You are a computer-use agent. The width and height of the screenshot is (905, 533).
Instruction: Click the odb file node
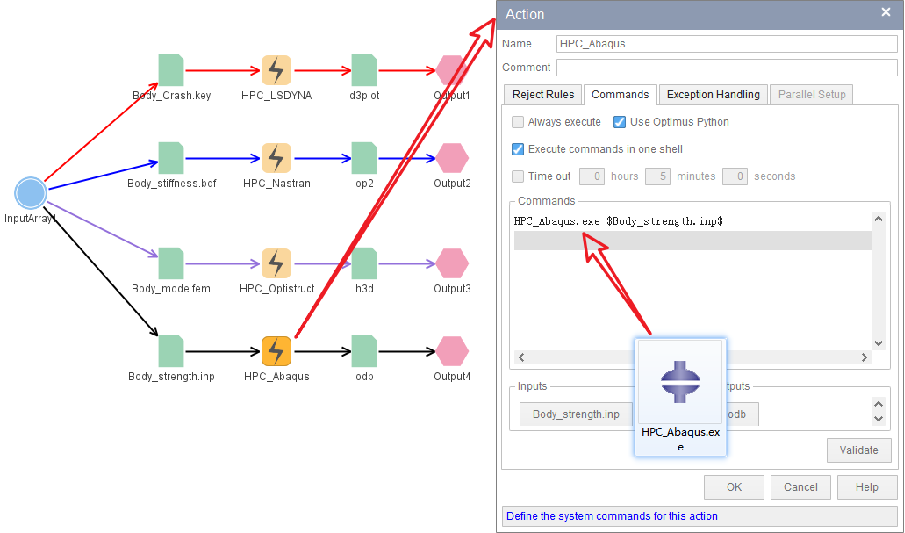[364, 351]
